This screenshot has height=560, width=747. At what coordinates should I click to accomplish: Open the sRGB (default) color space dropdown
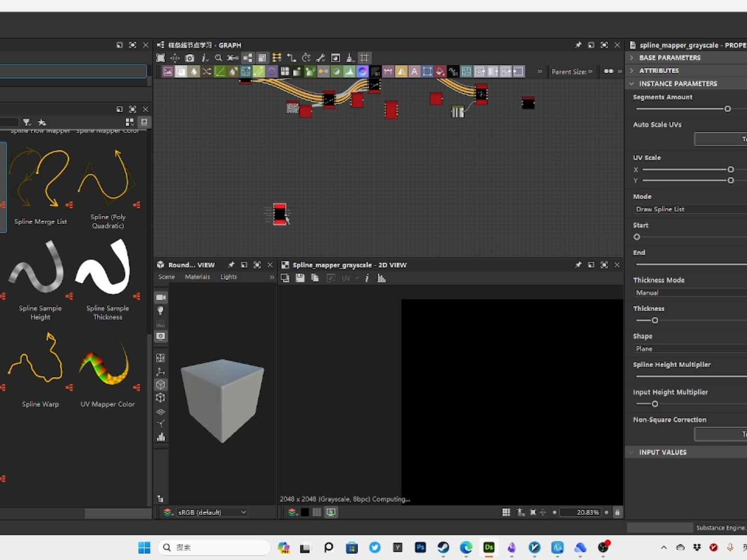pos(212,512)
